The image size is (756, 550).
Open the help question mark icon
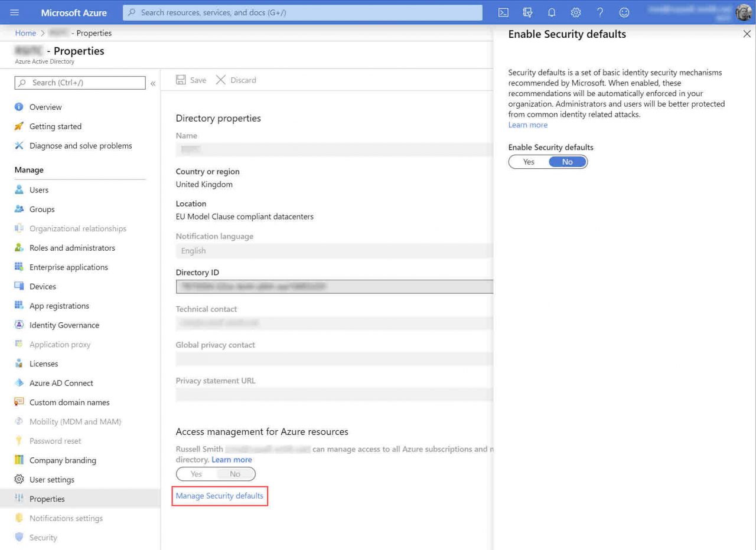pyautogui.click(x=600, y=12)
